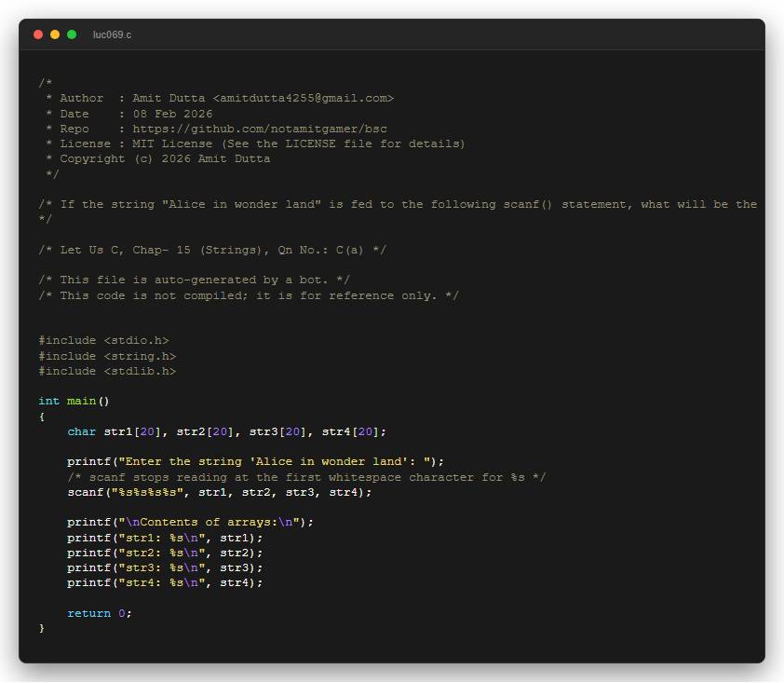The width and height of the screenshot is (784, 683).
Task: Click the 'code is not compiled' comment
Action: click(249, 295)
